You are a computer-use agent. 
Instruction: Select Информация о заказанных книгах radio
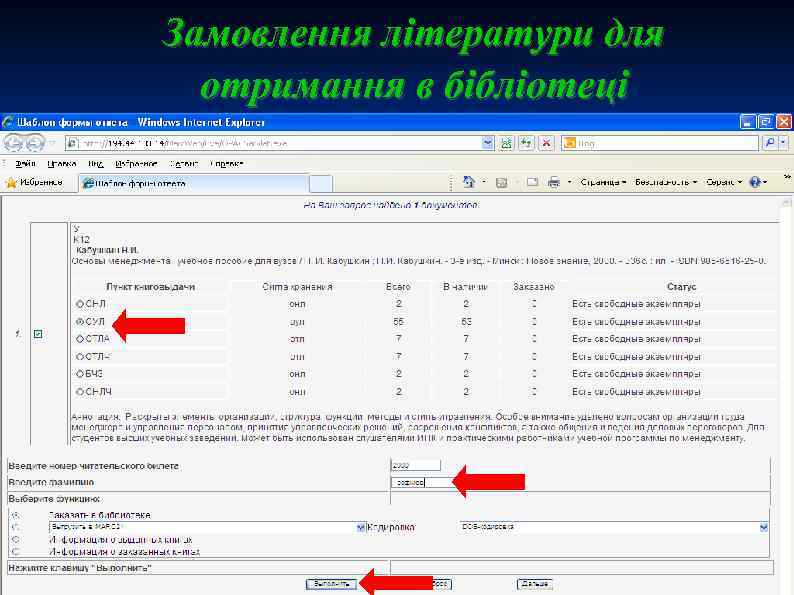click(x=16, y=551)
